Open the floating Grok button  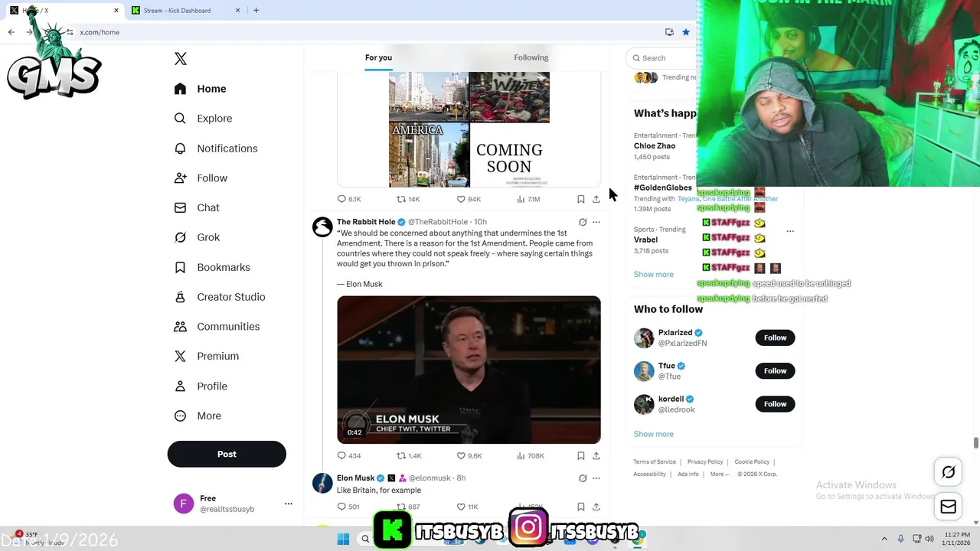948,472
